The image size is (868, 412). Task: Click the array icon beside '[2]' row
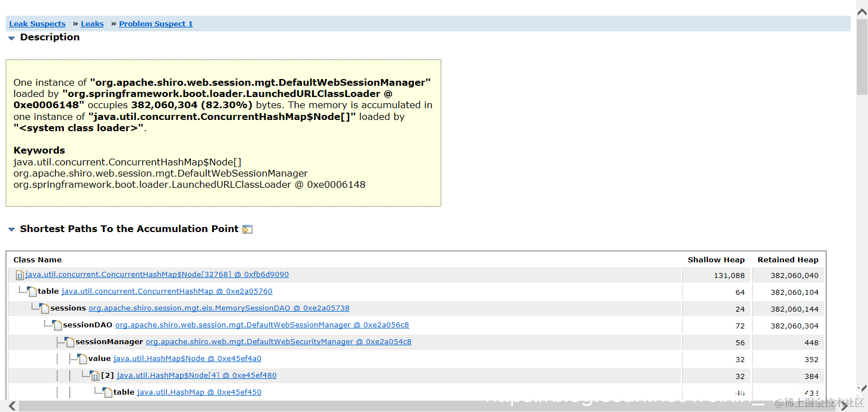click(x=95, y=376)
